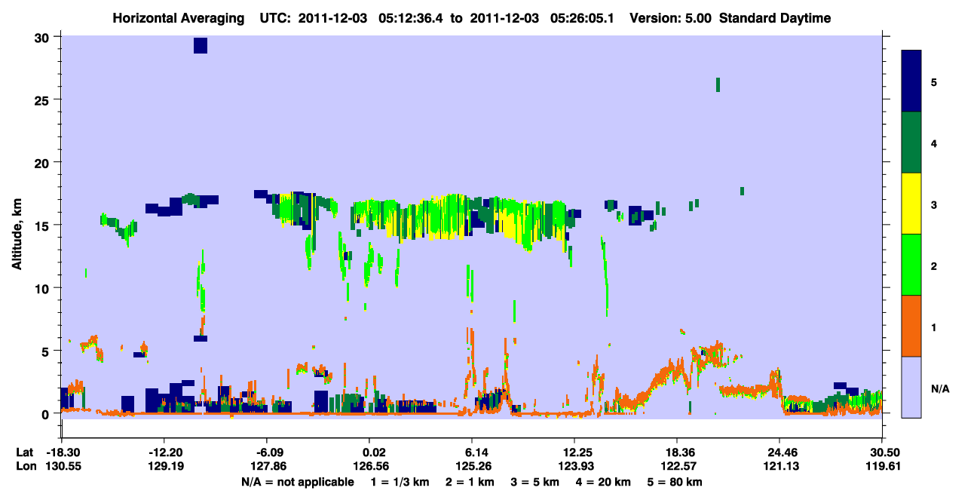This screenshot has width=980, height=503.
Task: Click latitude value '12.25'
Action: (x=574, y=452)
